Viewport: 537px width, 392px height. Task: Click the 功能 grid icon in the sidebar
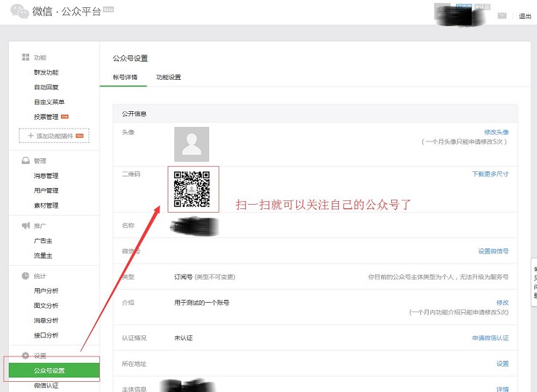click(x=25, y=57)
